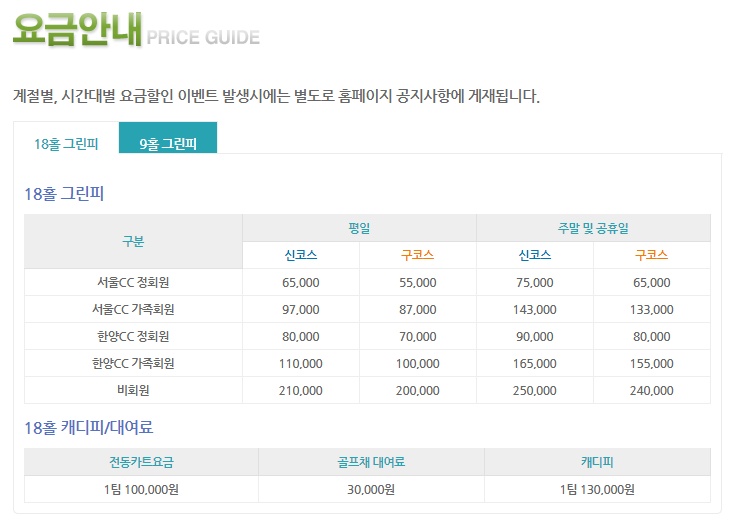Click the 골프채 대여료 column header
Screen dimensions: 735x530
(371, 462)
